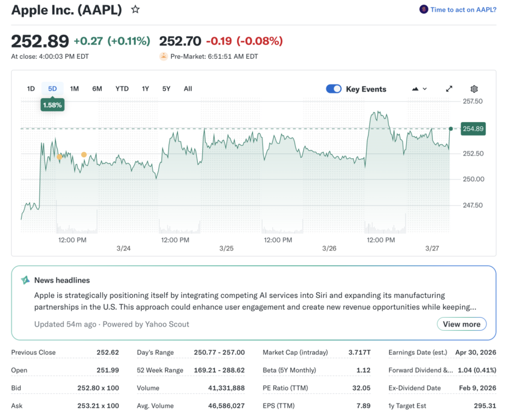Choose the 1Y chart range
The width and height of the screenshot is (507, 420).
[146, 89]
